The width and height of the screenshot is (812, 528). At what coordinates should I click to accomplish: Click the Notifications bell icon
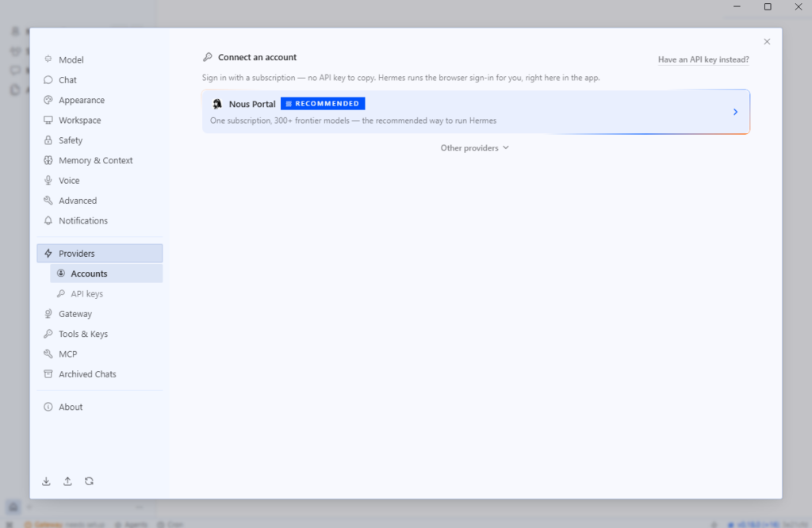tap(48, 220)
